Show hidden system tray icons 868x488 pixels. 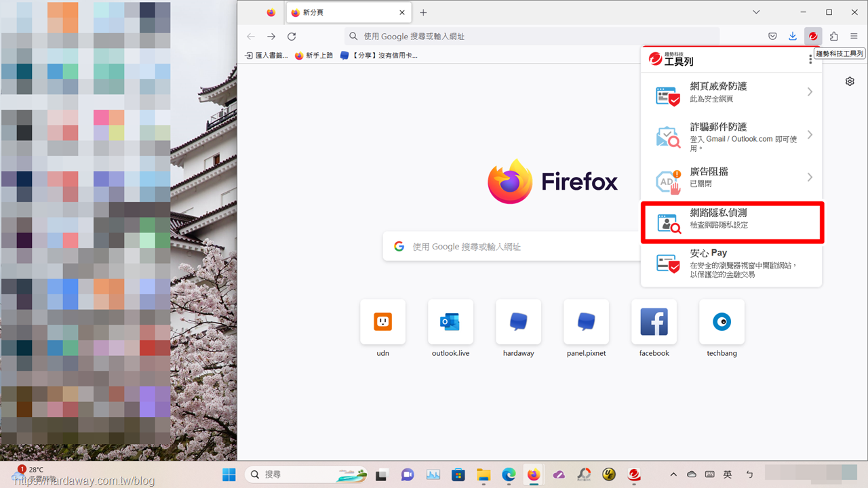(673, 474)
